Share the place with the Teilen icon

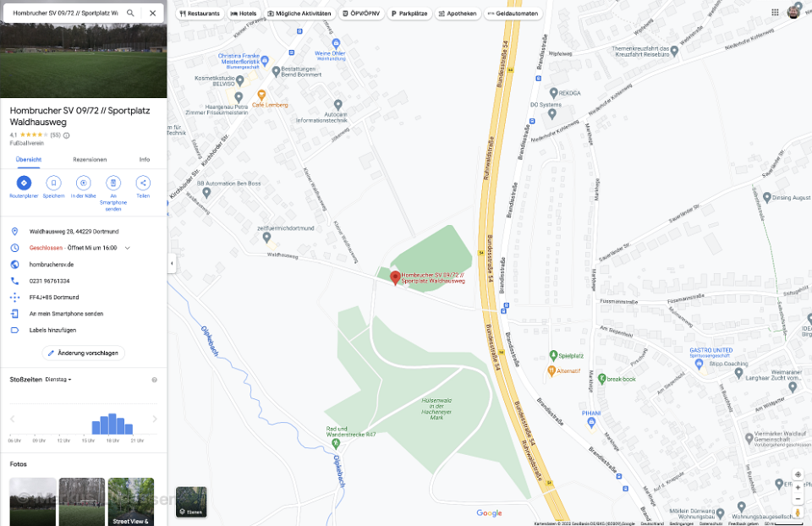[143, 183]
